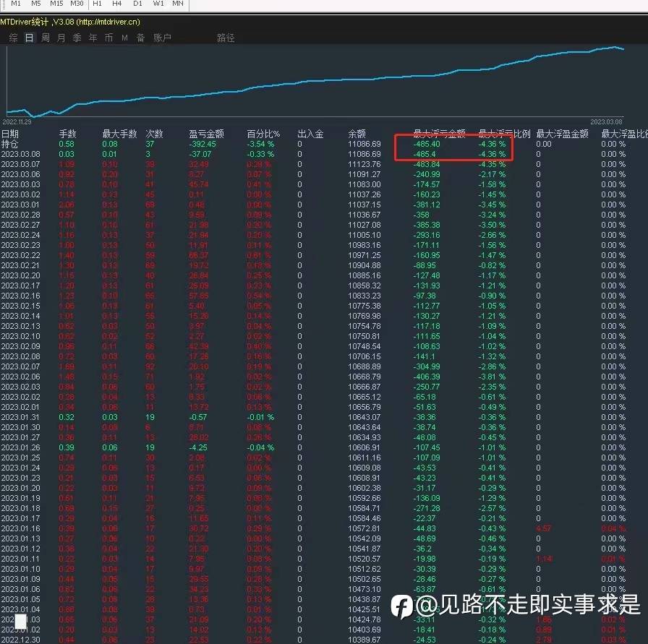Select the 2023.03.08 date row

click(324, 154)
